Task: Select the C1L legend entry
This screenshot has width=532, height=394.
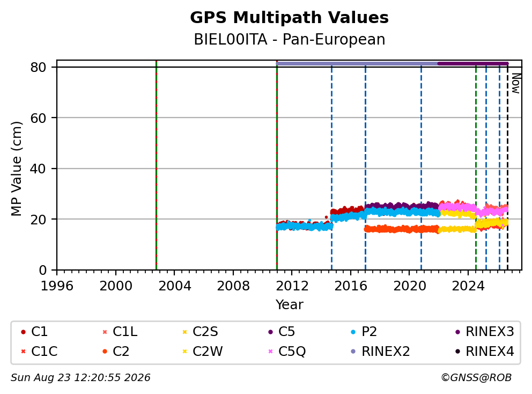Action: (120, 332)
